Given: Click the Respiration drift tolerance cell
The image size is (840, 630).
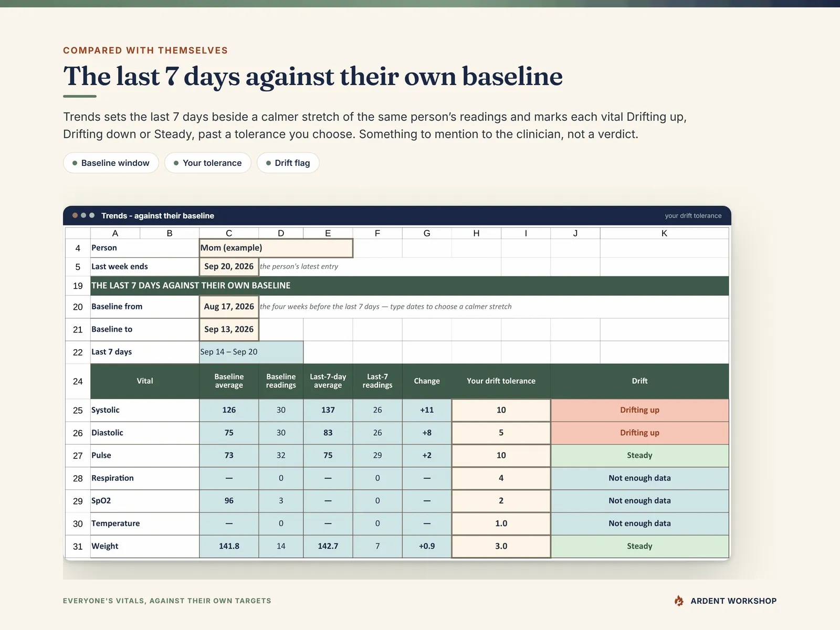Looking at the screenshot, I should click(501, 478).
